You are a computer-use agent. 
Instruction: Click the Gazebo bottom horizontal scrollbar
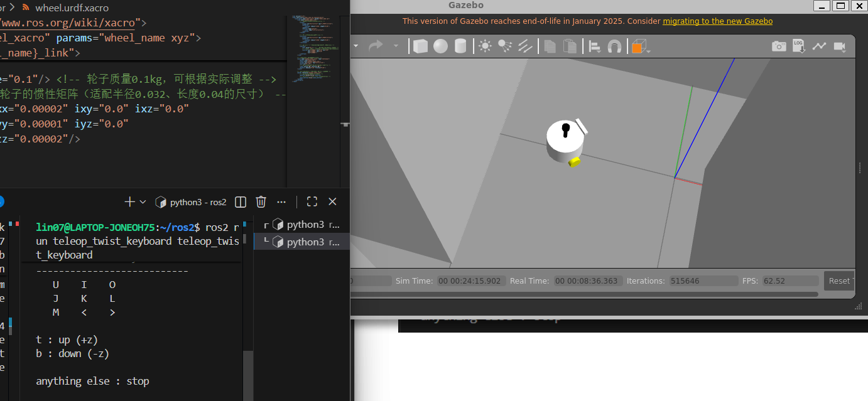(x=584, y=294)
